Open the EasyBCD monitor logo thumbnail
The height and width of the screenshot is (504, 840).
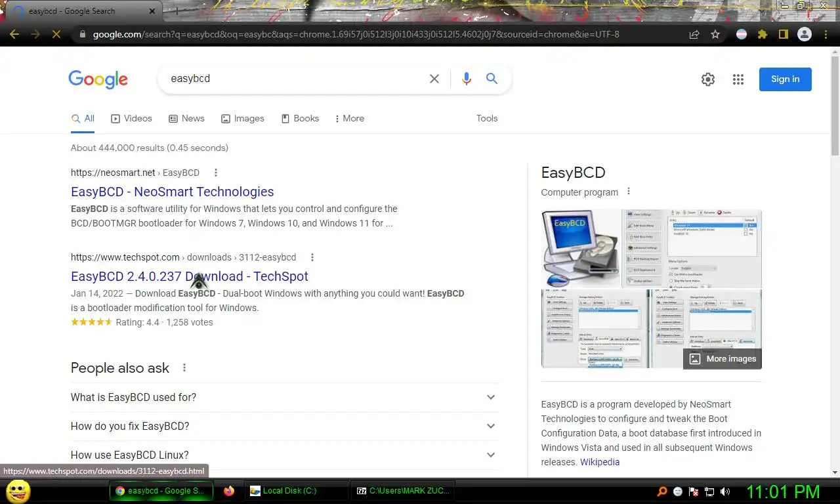point(581,249)
